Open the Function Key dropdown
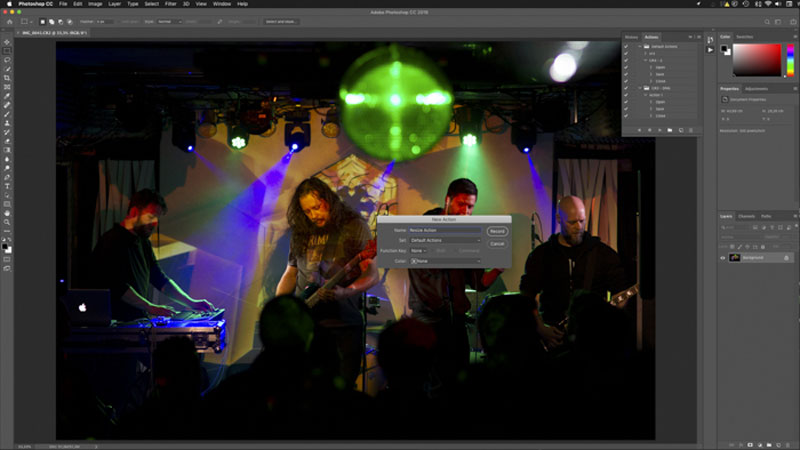800x450 pixels. 418,251
